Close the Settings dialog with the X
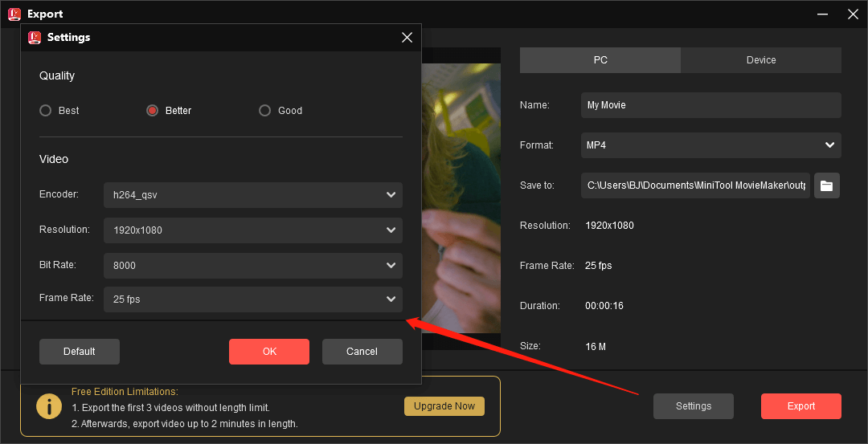Image resolution: width=868 pixels, height=444 pixels. click(407, 38)
